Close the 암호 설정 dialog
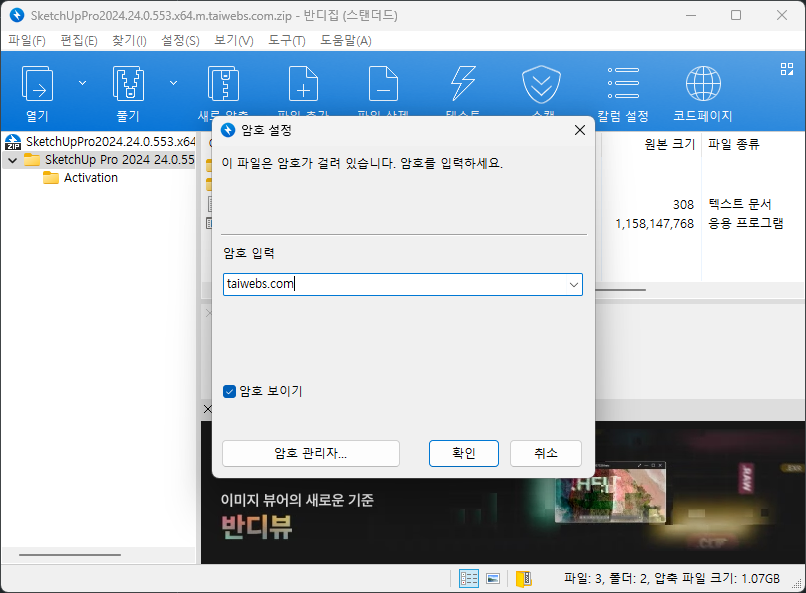 pos(580,131)
